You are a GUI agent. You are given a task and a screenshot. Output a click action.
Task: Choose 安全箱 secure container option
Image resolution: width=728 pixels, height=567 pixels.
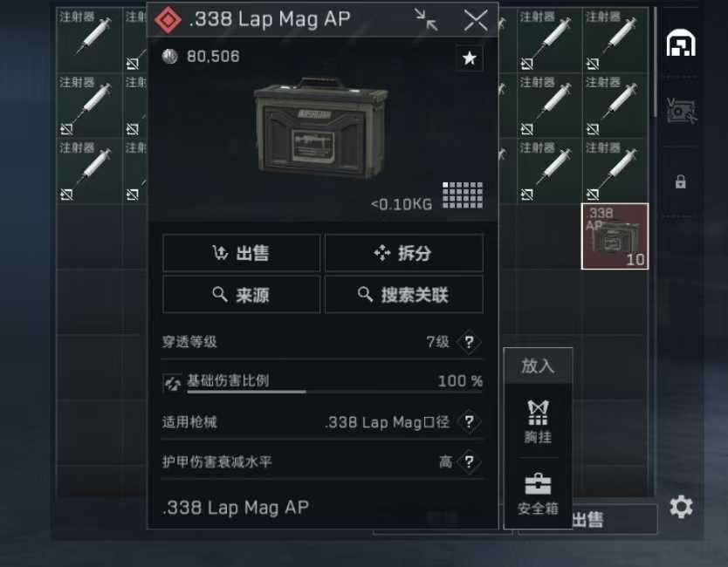(x=538, y=494)
